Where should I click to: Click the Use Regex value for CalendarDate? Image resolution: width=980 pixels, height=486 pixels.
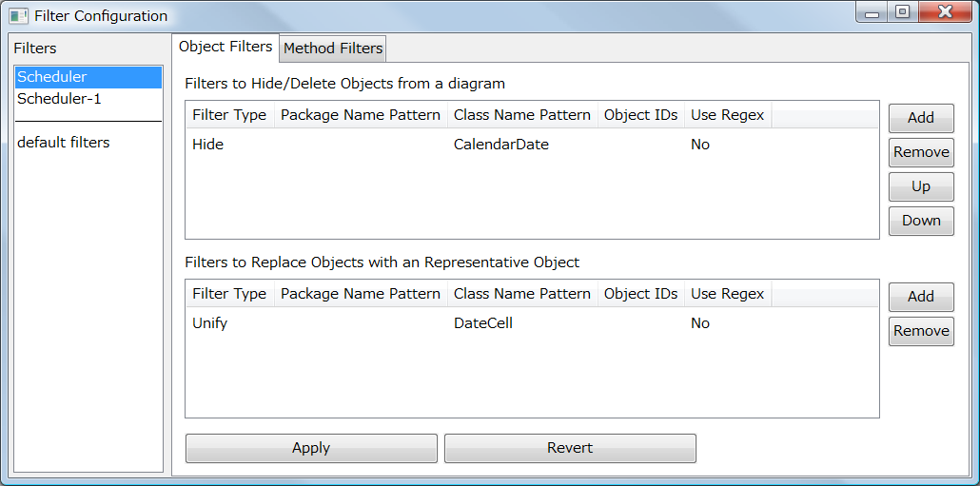700,145
